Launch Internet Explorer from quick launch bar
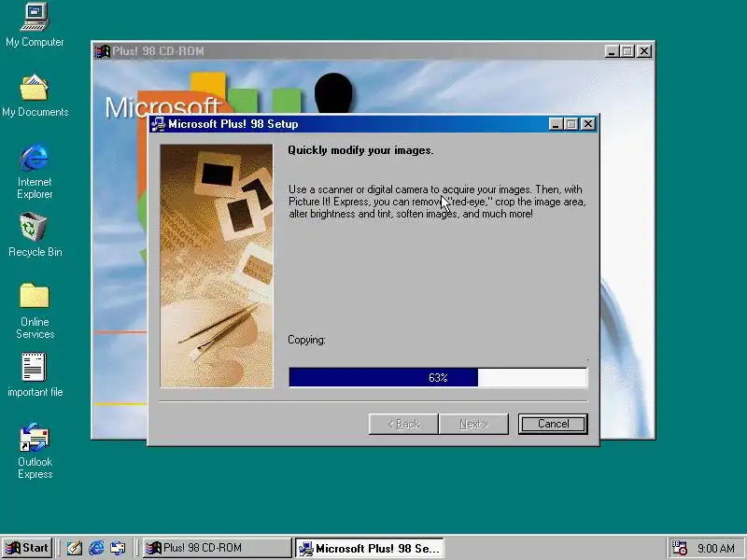 coord(96,548)
